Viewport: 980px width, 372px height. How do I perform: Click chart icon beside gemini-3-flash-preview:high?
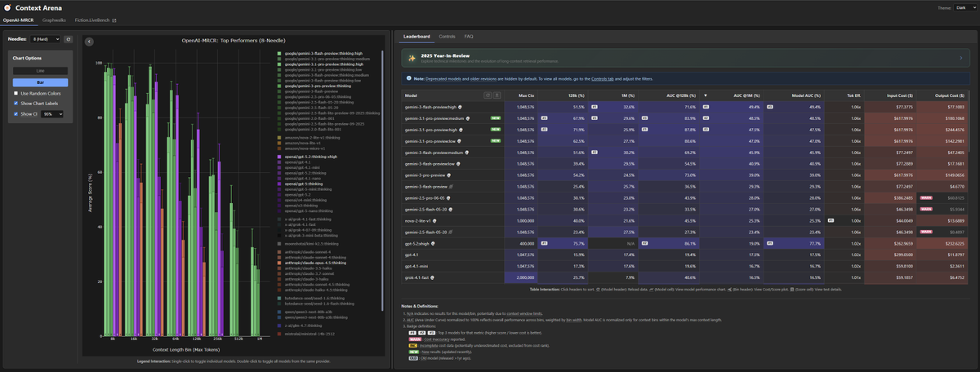[x=460, y=106]
